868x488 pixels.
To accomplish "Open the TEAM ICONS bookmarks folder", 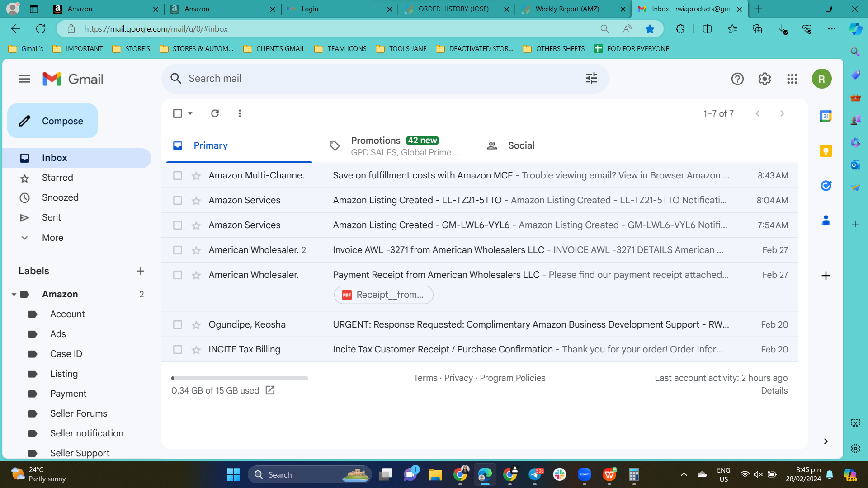I will [340, 49].
